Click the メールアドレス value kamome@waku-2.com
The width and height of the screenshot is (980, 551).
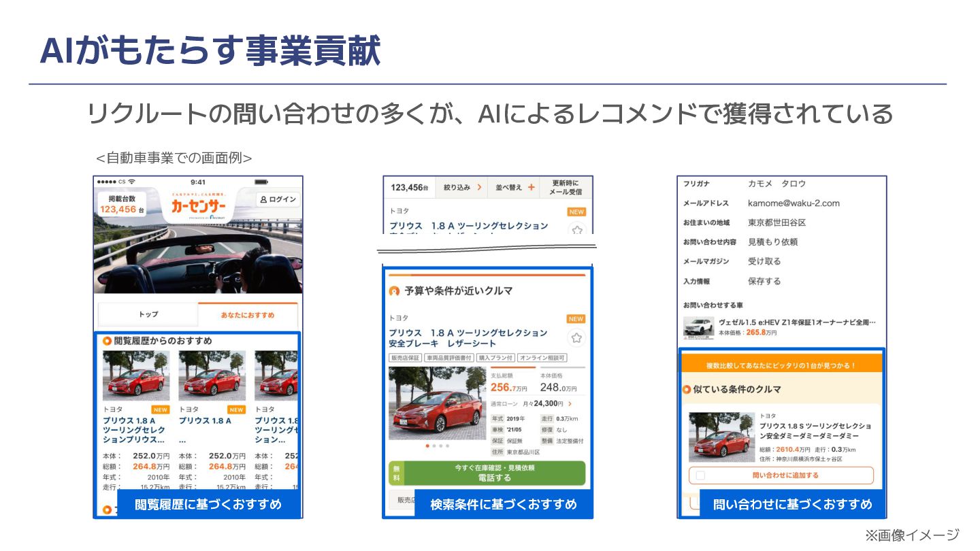(x=794, y=203)
